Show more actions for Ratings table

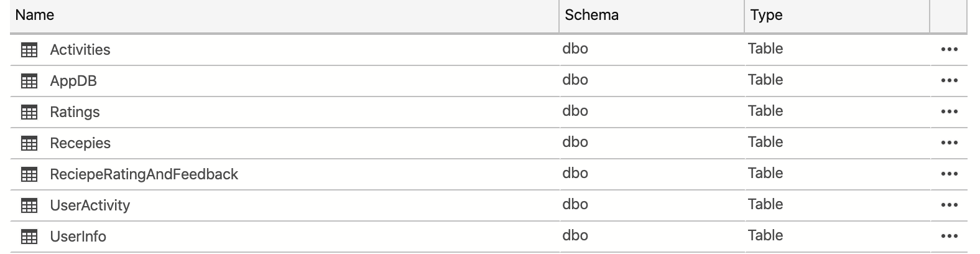click(x=949, y=112)
